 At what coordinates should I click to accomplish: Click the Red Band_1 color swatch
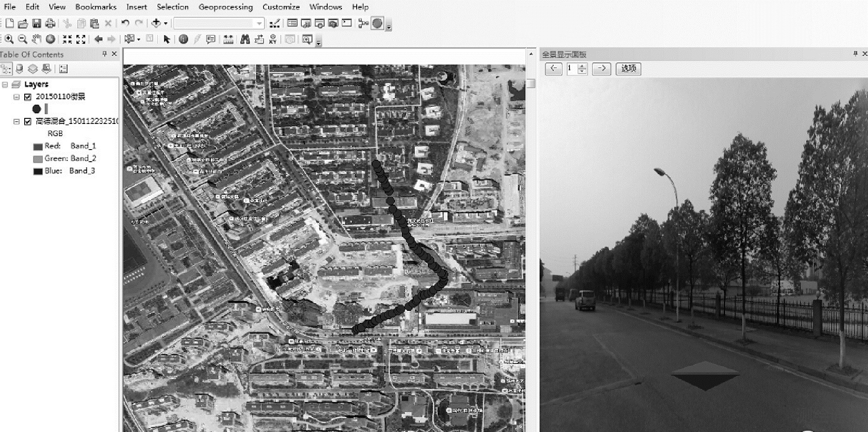coord(38,146)
